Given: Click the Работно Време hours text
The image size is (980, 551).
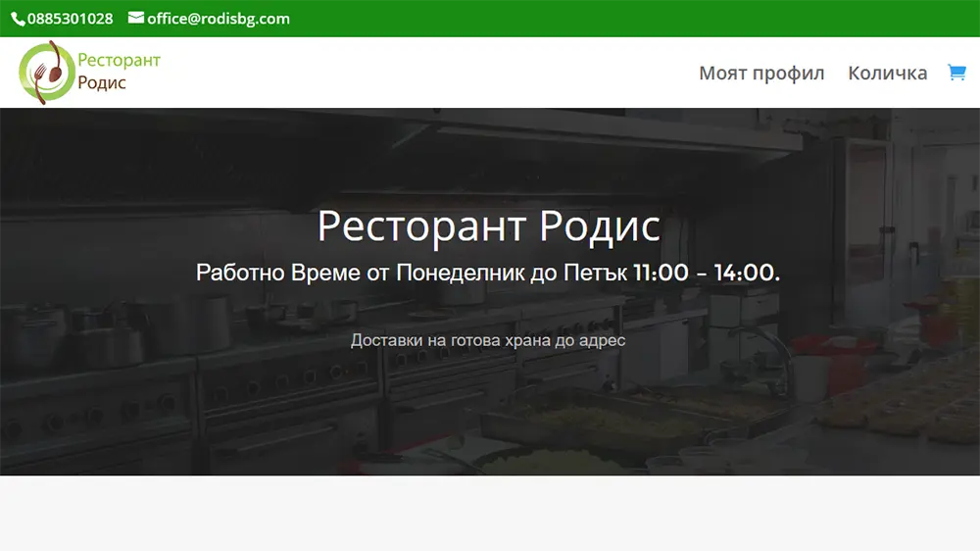Looking at the screenshot, I should point(488,273).
